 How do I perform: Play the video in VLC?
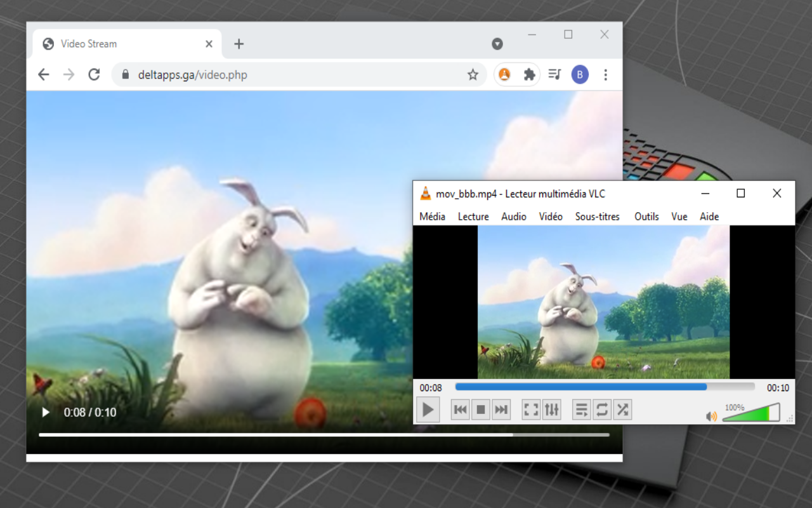point(428,410)
